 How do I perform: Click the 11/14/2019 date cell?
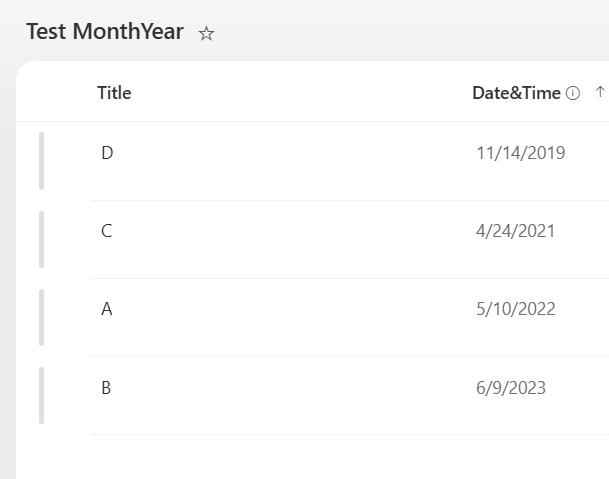[520, 153]
